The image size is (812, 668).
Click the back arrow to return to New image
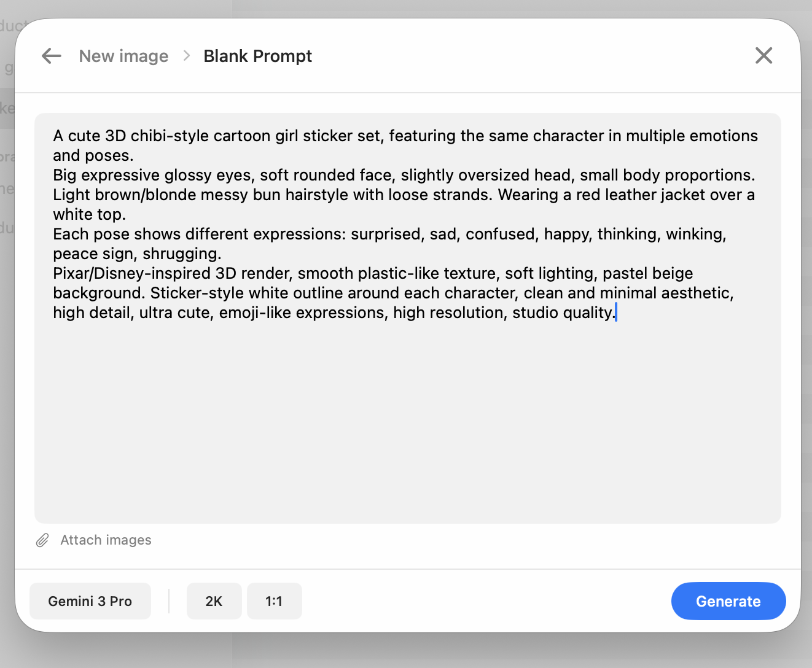click(x=52, y=56)
